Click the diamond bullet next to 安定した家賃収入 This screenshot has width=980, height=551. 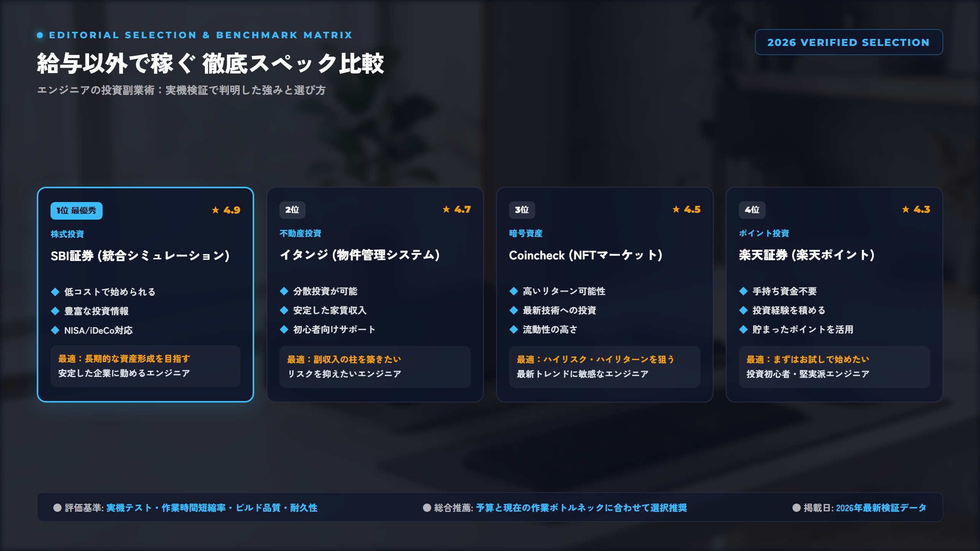[x=284, y=310]
